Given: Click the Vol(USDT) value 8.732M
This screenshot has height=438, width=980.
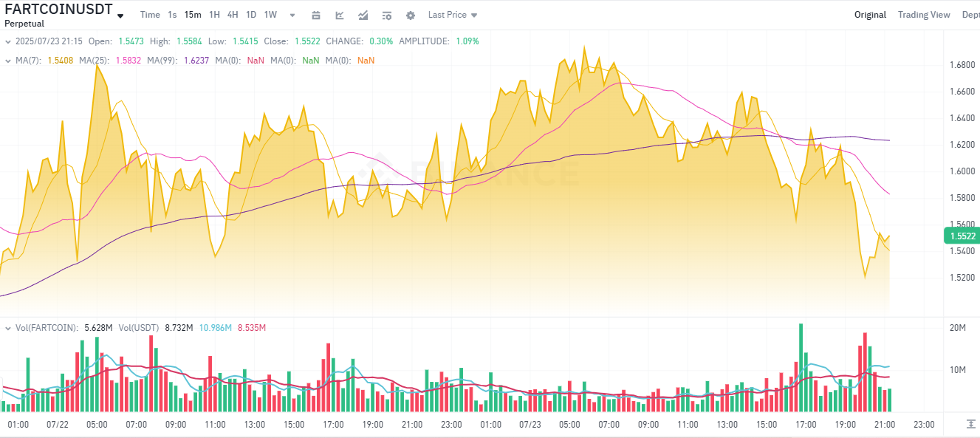Looking at the screenshot, I should 179,327.
